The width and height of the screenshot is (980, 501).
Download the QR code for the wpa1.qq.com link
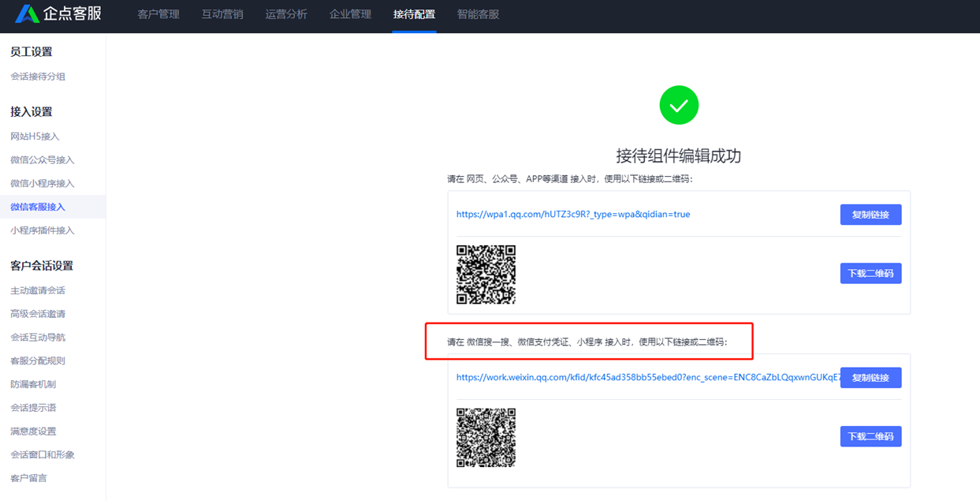click(870, 274)
